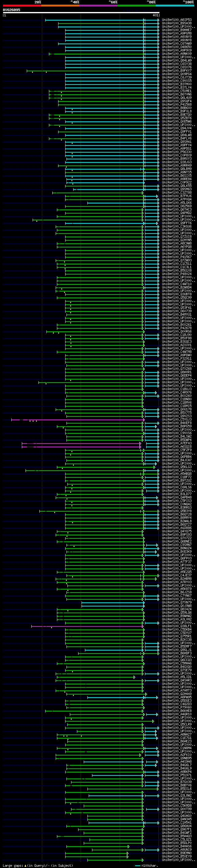Click the white query sequence bar
This screenshot has height=868, width=197.
(x=81, y=12)
